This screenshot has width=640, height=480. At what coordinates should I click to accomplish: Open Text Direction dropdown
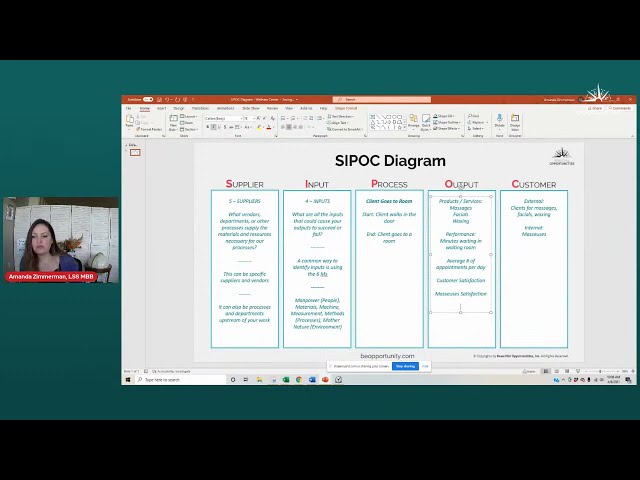click(340, 117)
